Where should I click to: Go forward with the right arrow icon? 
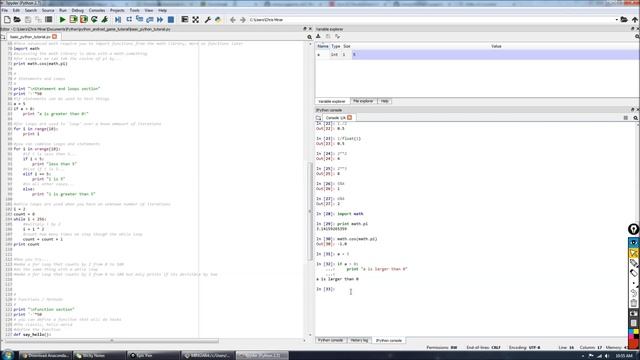[x=243, y=20]
